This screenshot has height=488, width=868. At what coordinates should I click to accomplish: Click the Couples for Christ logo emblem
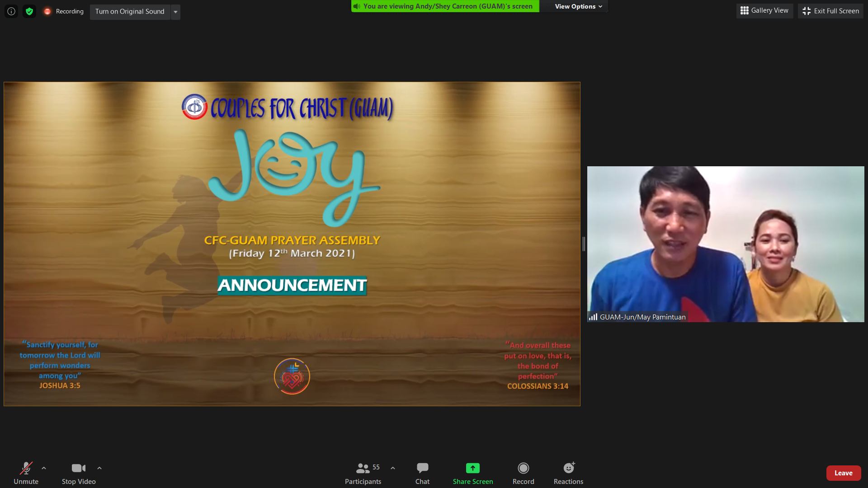(x=194, y=107)
